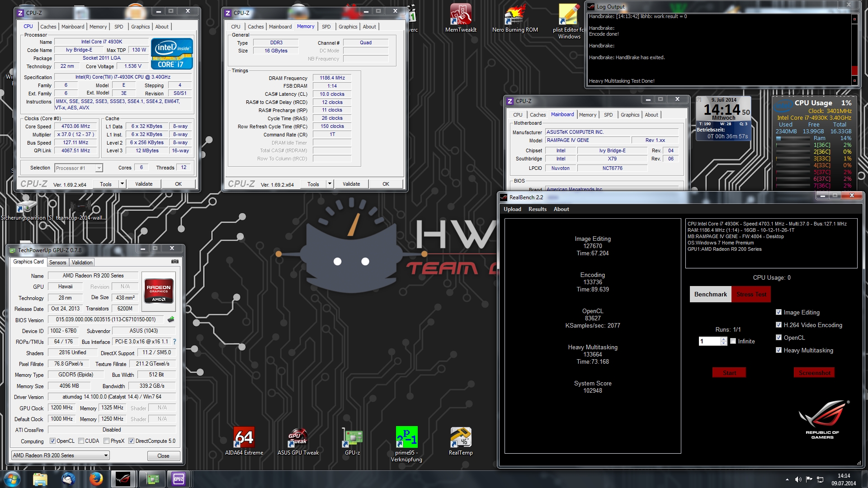Click the GPU-Z screenshot camera icon

pyautogui.click(x=175, y=262)
